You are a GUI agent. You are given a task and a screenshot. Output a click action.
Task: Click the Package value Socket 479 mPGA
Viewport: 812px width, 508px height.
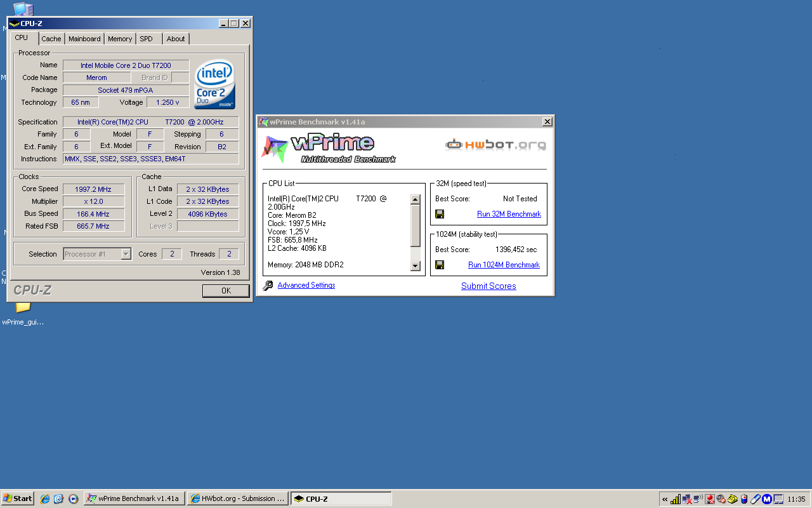tap(126, 90)
